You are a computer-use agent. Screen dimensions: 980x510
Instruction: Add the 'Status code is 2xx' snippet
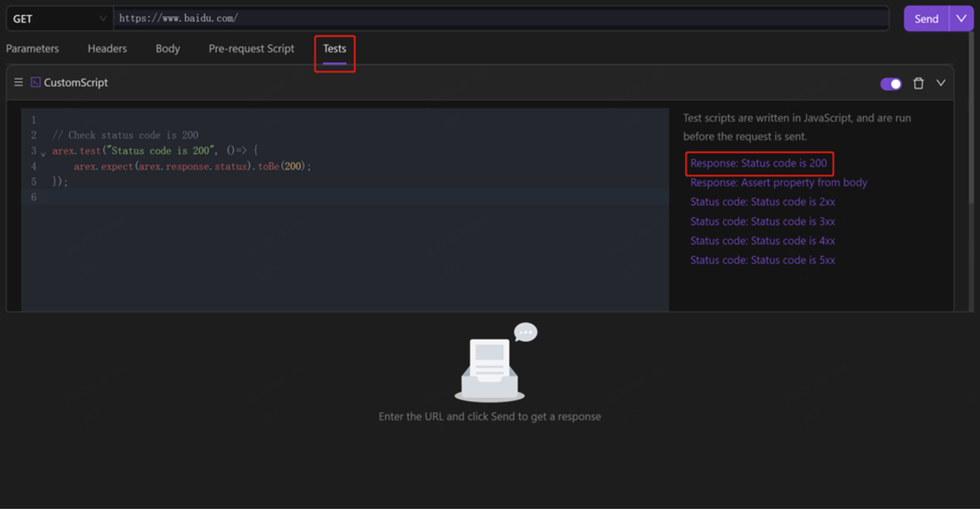(x=762, y=202)
